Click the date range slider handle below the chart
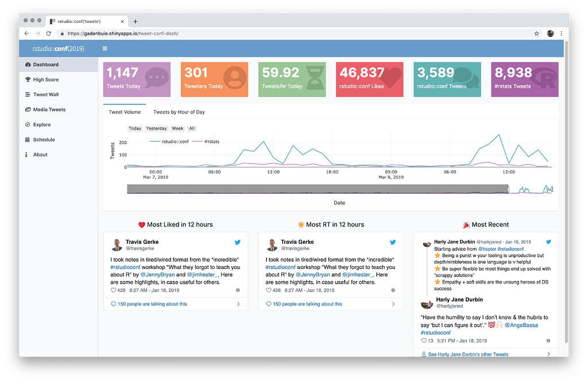588x382 pixels. [x=508, y=189]
